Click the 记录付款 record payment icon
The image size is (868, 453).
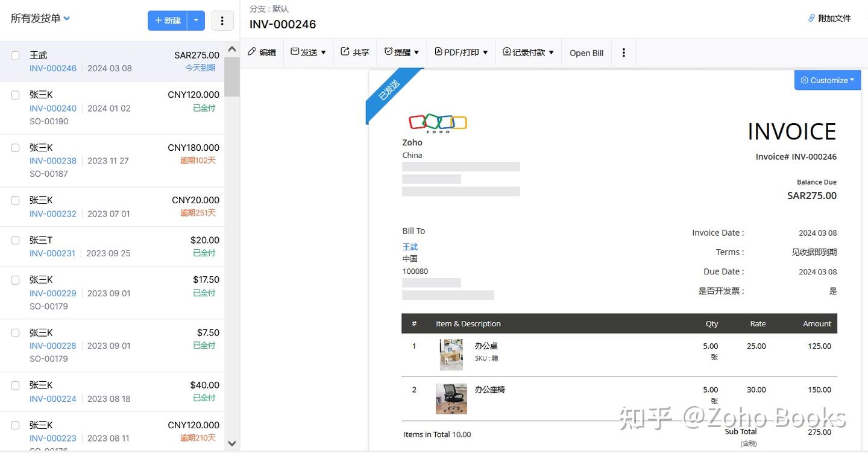point(507,52)
